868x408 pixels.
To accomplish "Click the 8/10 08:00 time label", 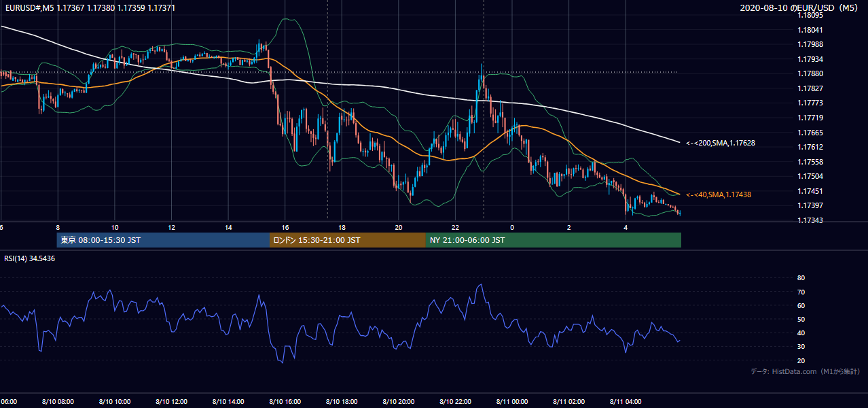I will 57,402.
